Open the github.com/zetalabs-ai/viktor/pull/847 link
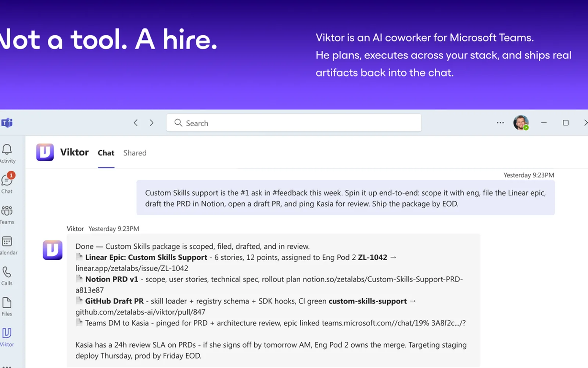 (x=140, y=312)
